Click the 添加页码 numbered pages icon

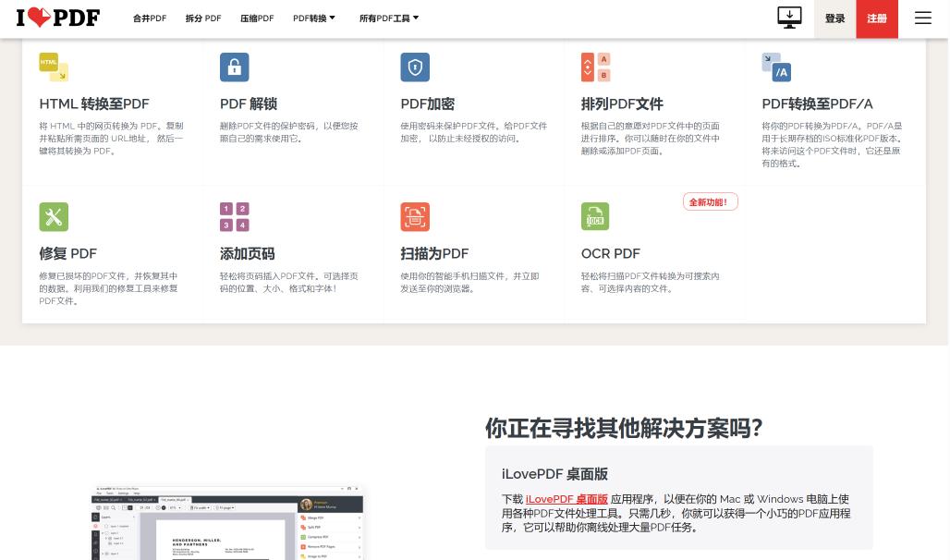click(x=234, y=216)
